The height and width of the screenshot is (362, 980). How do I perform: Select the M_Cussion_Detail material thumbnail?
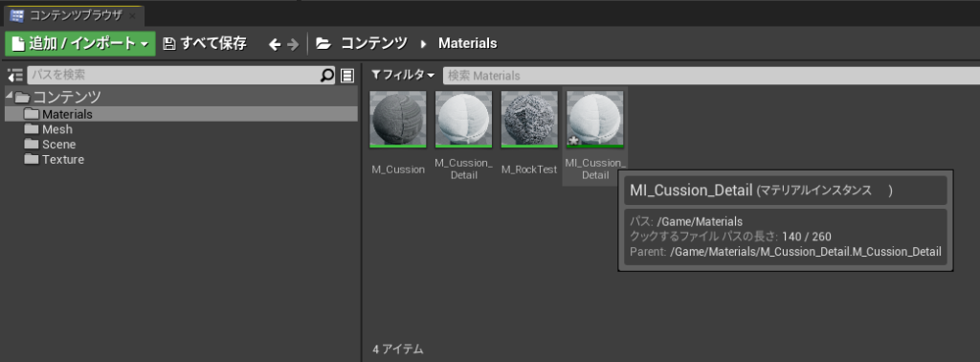point(464,120)
